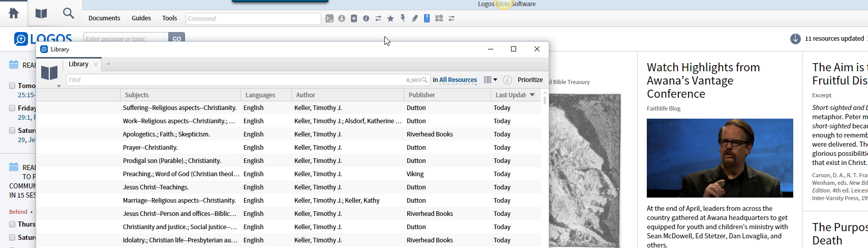
Task: Select the Christianity and justice row
Action: pyautogui.click(x=289, y=227)
